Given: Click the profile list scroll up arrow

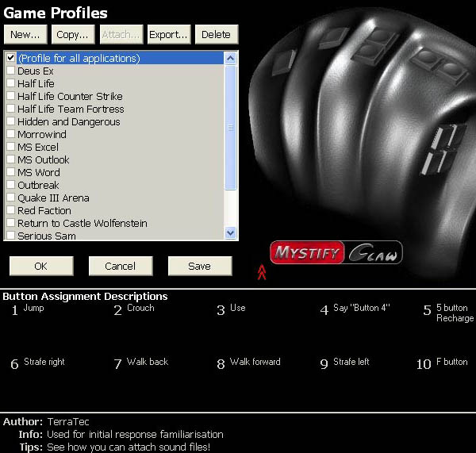Looking at the screenshot, I should tap(230, 58).
